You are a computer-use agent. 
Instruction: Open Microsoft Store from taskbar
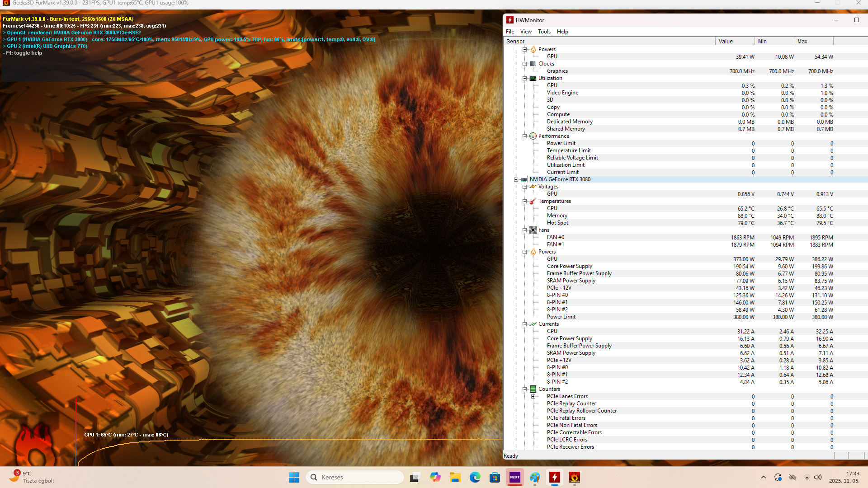click(495, 477)
